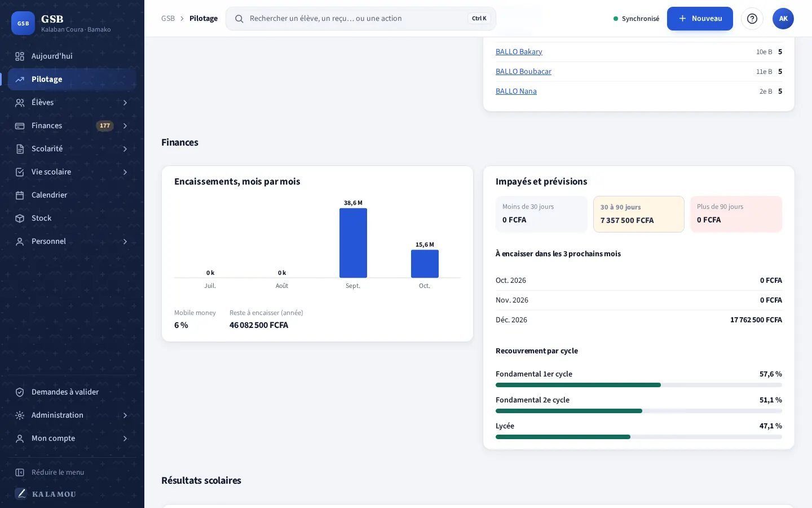Click the Nouveau button
The width and height of the screenshot is (812, 508).
tap(700, 19)
